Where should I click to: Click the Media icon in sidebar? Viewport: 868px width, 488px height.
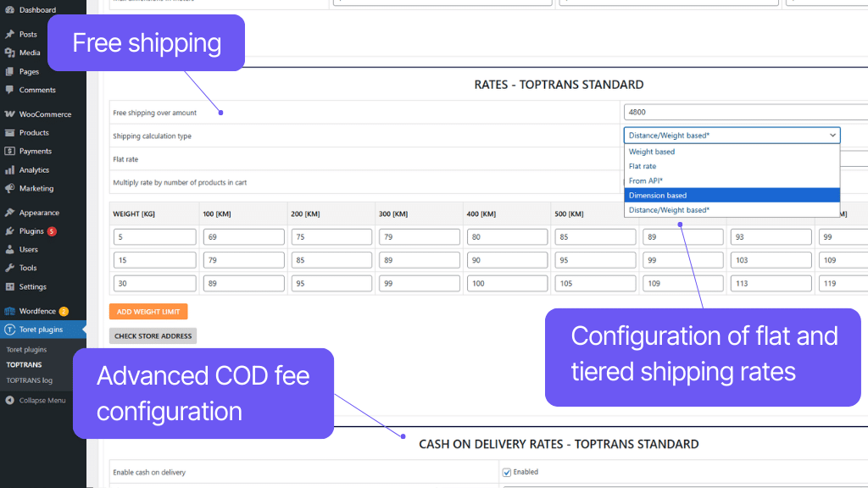pyautogui.click(x=9, y=53)
